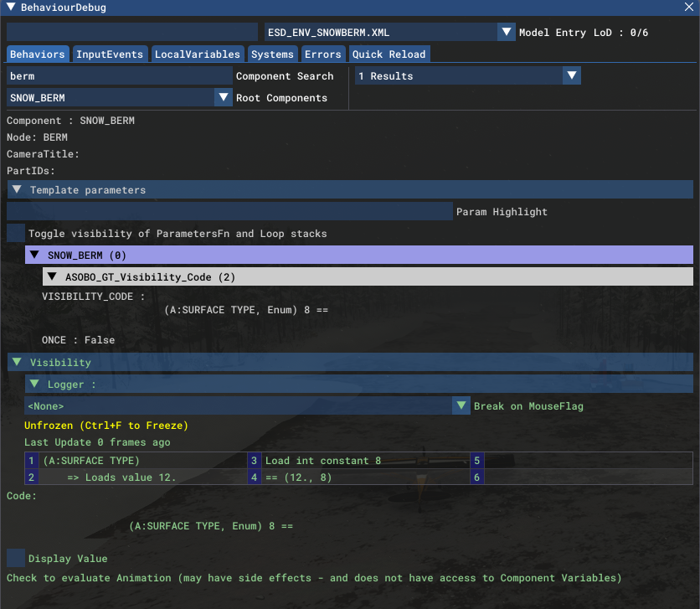
Task: Click the triangle next to Logger
Action: point(34,384)
